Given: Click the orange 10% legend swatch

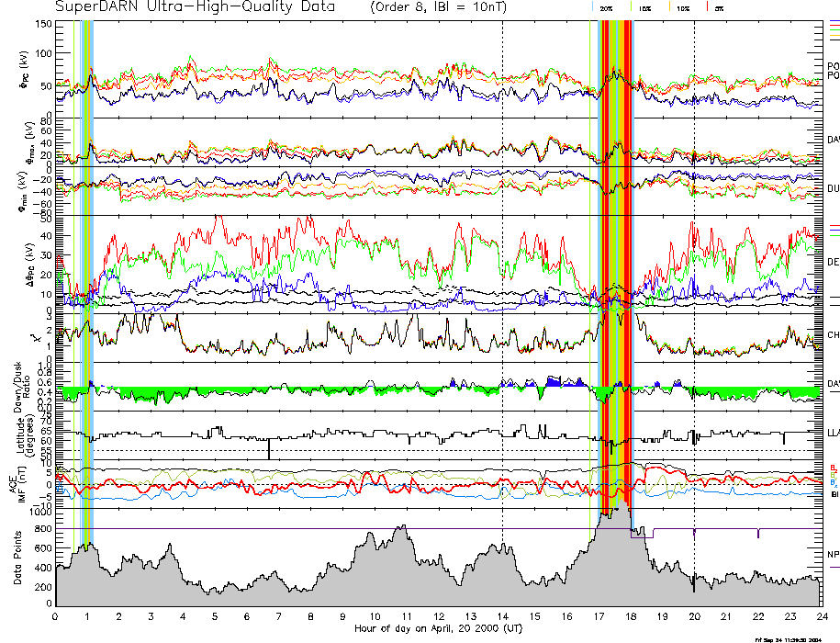Looking at the screenshot, I should coord(669,7).
